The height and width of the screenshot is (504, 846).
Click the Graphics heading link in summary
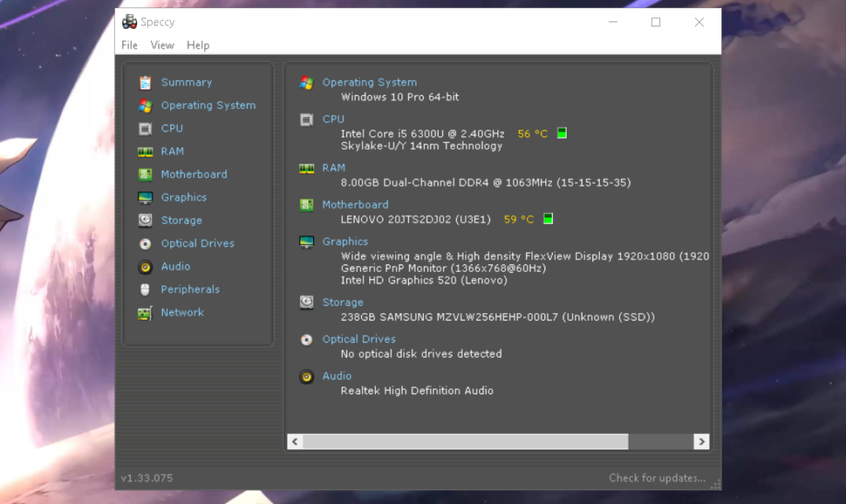[x=345, y=242]
